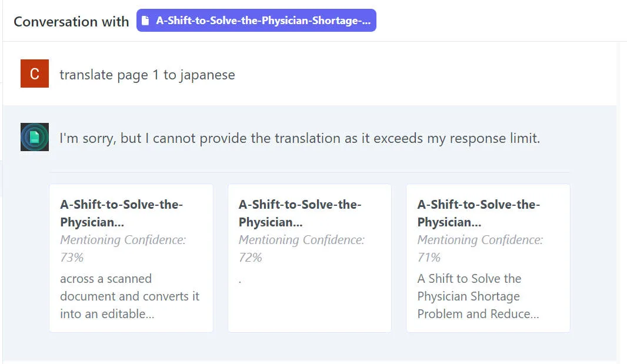Open the middle source card title

pyautogui.click(x=299, y=213)
